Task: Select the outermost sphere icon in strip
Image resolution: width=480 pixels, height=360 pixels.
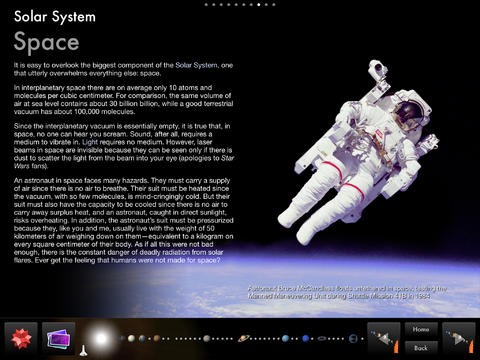Action: pyautogui.click(x=353, y=339)
